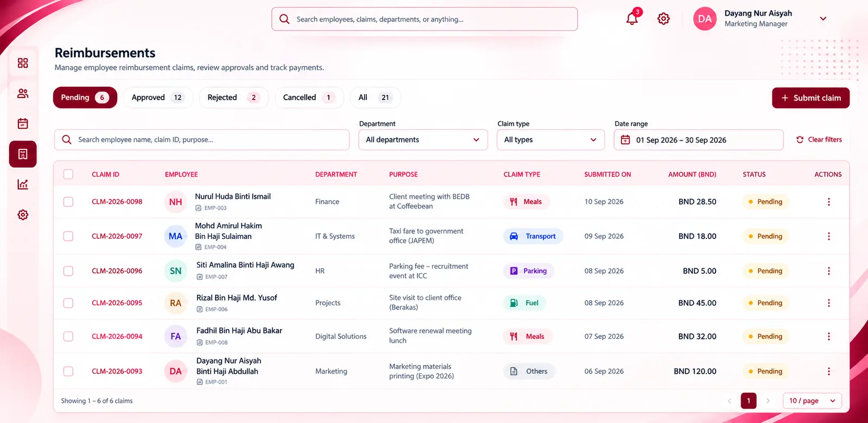Open claim link CLM-2026-0098
This screenshot has height=423, width=868.
coord(117,202)
